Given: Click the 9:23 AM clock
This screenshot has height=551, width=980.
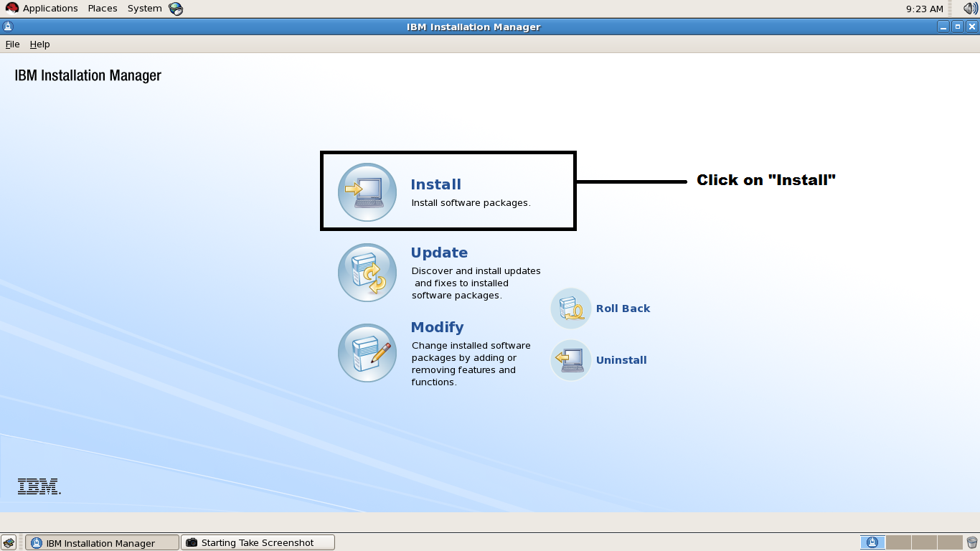Looking at the screenshot, I should [x=925, y=9].
